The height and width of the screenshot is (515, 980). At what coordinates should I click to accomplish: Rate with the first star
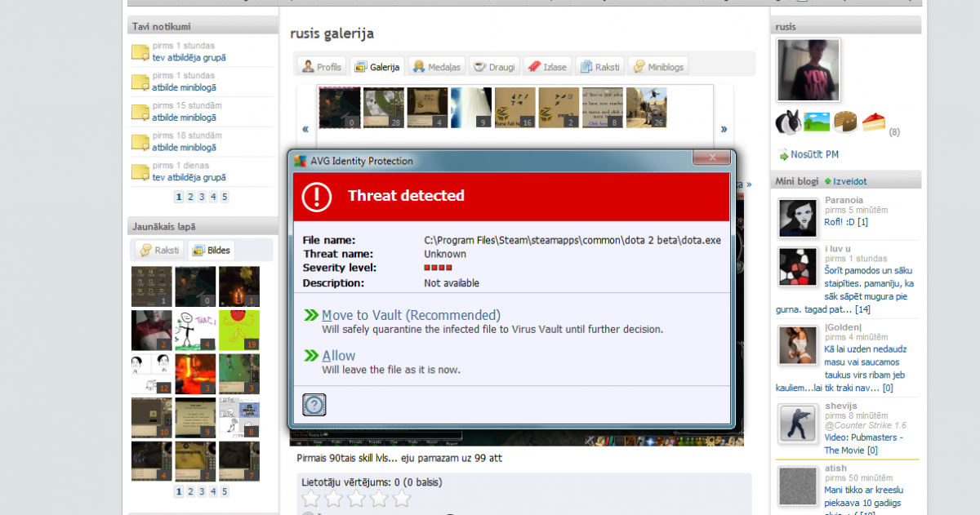pos(311,499)
